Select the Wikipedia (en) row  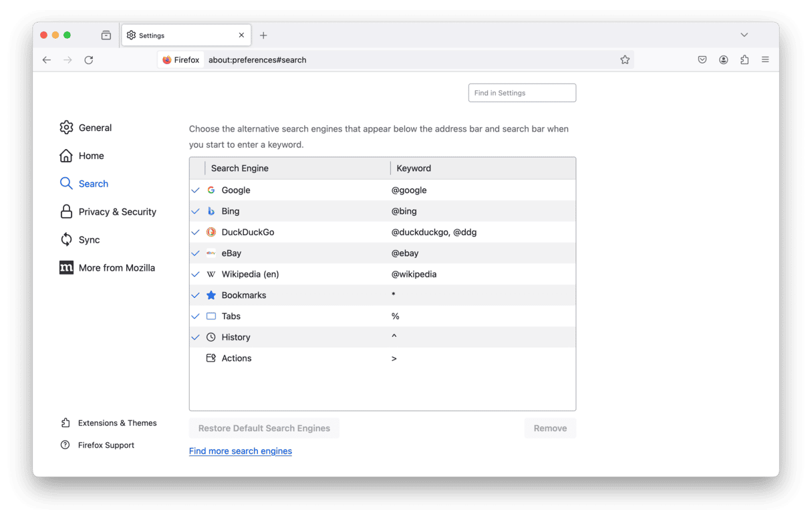tap(301, 275)
